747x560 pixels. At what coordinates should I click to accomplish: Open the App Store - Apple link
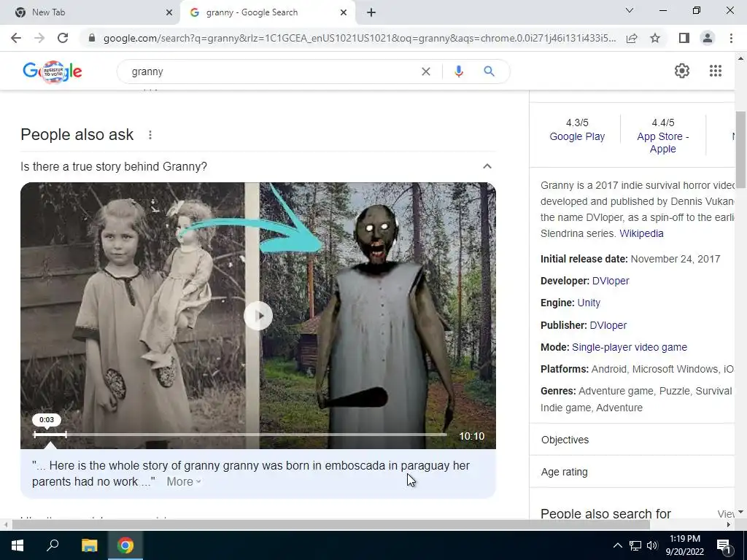[x=662, y=142]
